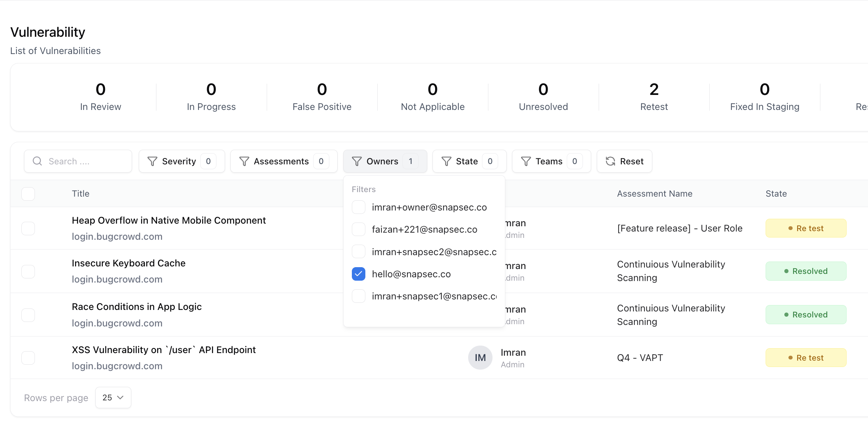Open the login.bugcrowd.com link under Insecure Keyboard Cache
Viewport: 868px width, 424px height.
point(117,279)
